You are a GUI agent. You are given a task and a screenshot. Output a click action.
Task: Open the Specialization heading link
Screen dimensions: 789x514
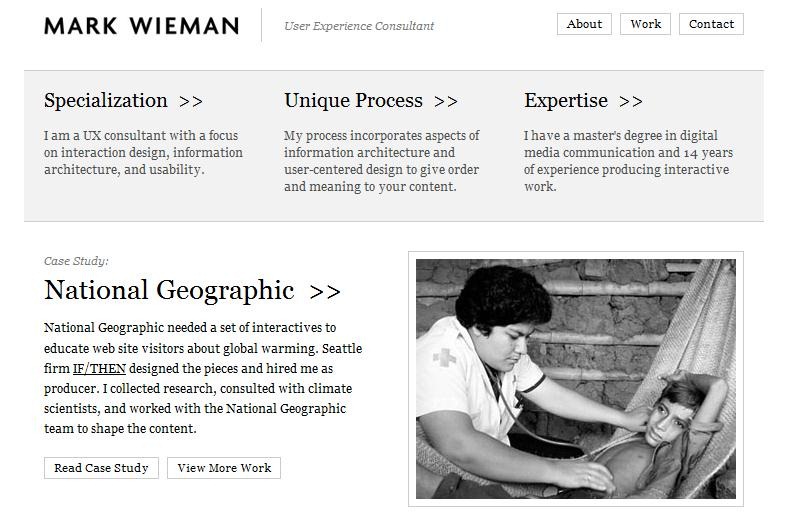tap(106, 100)
